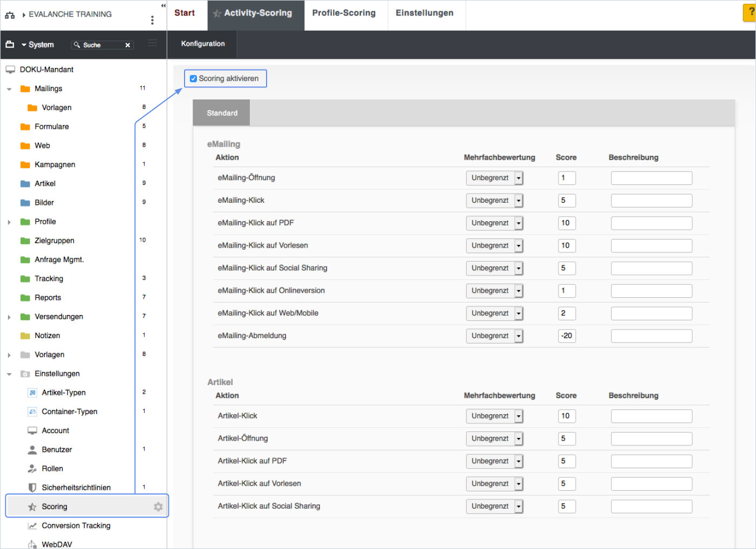Click the yellow help question mark icon

[750, 12]
